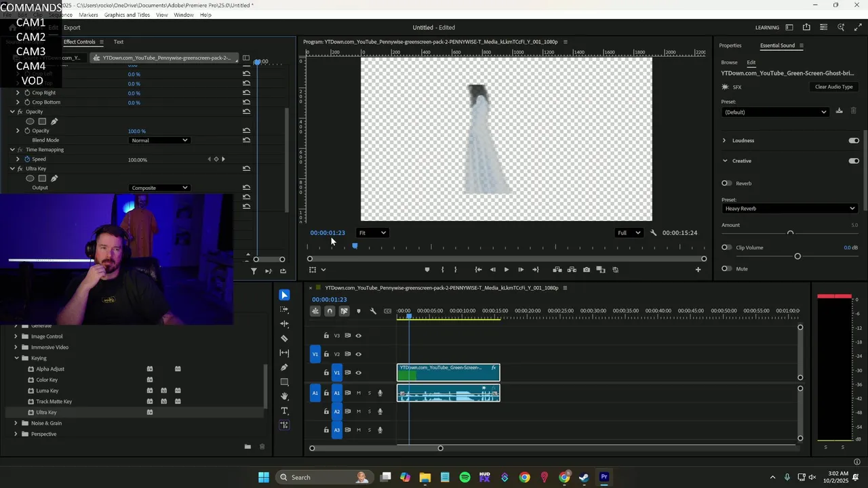Screen dimensions: 868x488
Task: Collapse the Ultra Key effect
Action: 12,169
